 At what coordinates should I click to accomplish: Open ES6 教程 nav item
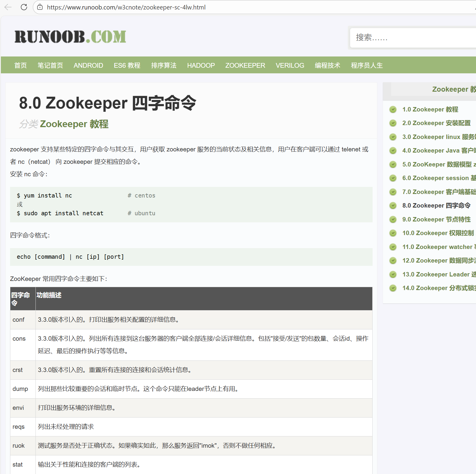coord(127,65)
